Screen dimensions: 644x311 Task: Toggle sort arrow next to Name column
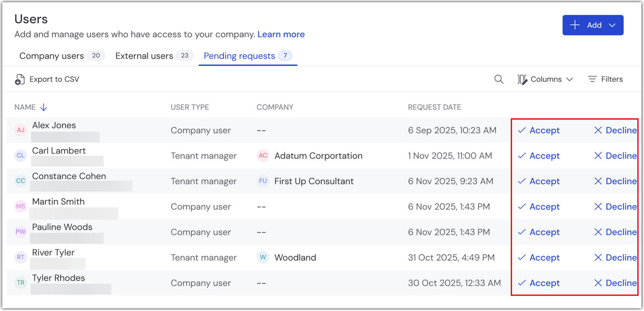pyautogui.click(x=44, y=107)
